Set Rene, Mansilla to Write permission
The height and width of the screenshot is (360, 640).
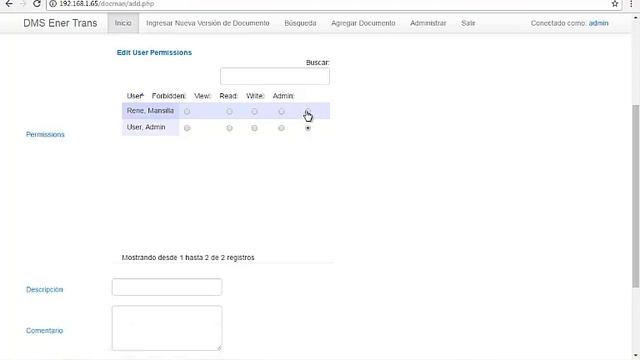pos(281,111)
